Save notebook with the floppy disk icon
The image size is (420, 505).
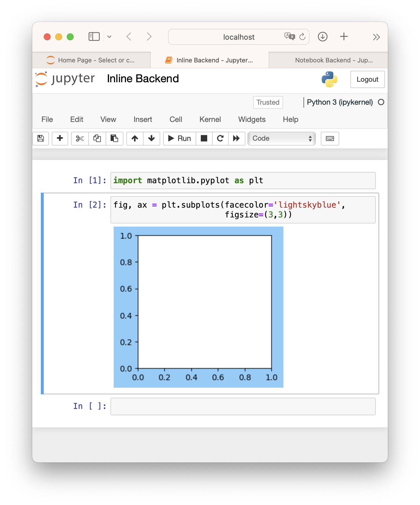[41, 139]
